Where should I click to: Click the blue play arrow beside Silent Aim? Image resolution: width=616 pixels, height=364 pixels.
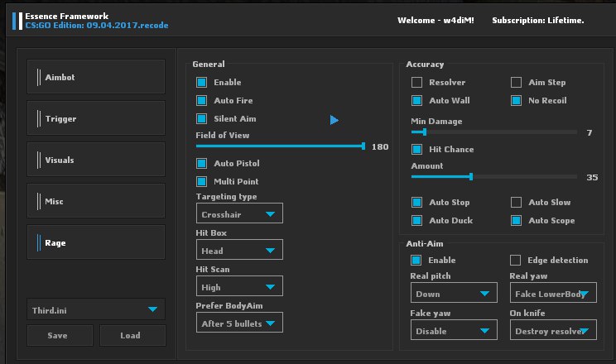334,120
